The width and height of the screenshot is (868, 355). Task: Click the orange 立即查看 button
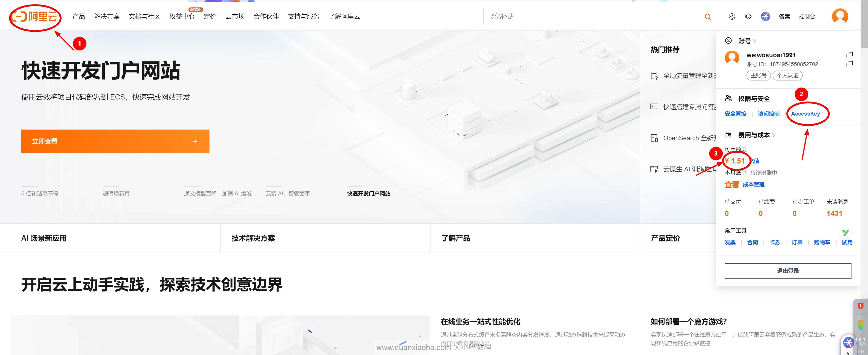115,141
